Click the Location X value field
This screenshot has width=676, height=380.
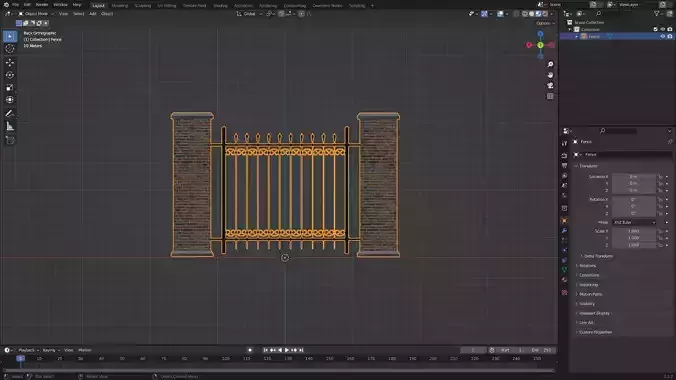[x=634, y=177]
